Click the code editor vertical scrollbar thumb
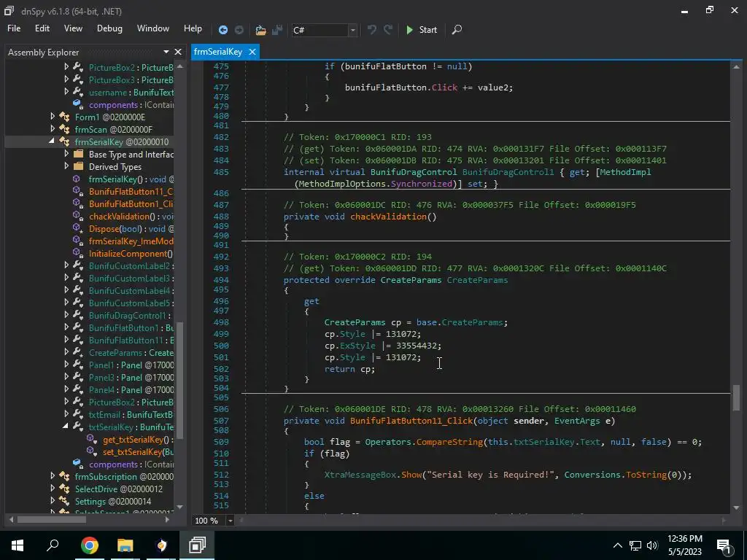Image resolution: width=747 pixels, height=560 pixels. tap(736, 397)
